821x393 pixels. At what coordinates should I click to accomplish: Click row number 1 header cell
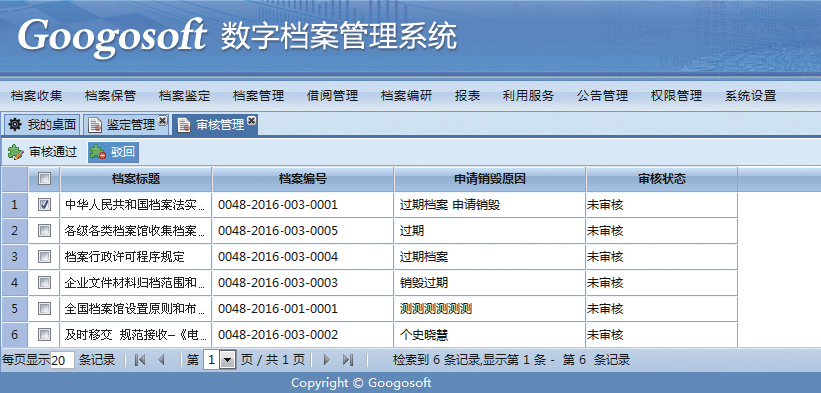pos(14,205)
